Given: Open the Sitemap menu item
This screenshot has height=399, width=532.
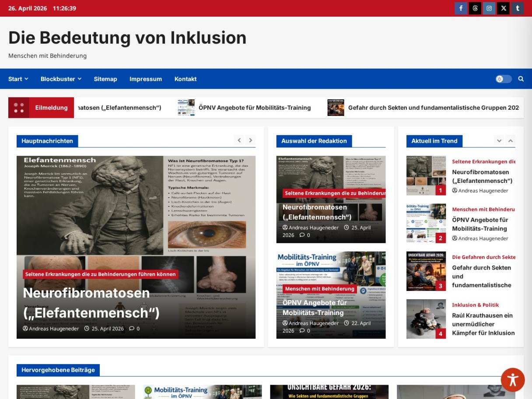Looking at the screenshot, I should 105,79.
